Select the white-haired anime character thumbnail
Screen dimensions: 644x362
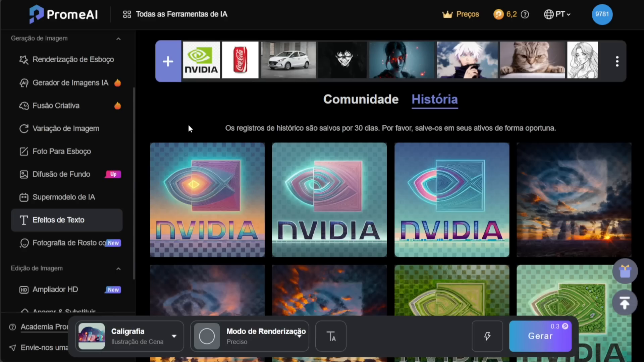(467, 60)
